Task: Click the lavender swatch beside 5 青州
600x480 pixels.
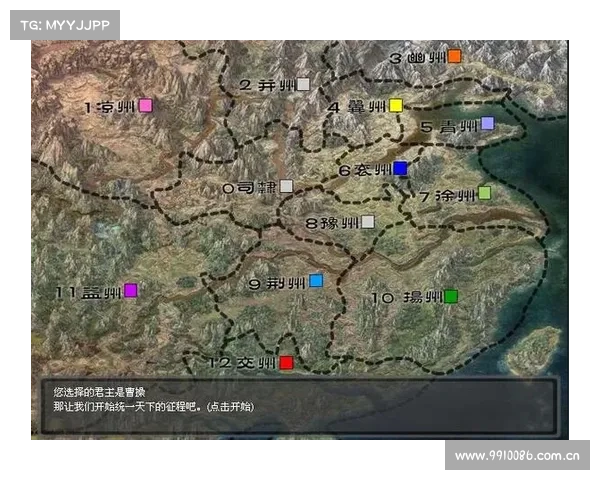Action: pos(487,123)
